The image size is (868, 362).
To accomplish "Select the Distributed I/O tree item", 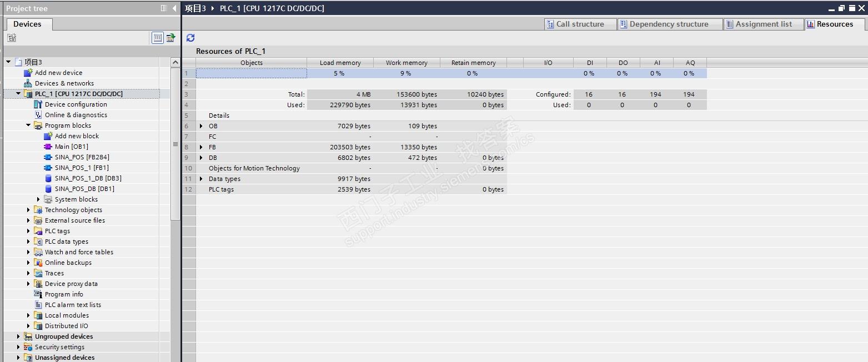I will 67,326.
